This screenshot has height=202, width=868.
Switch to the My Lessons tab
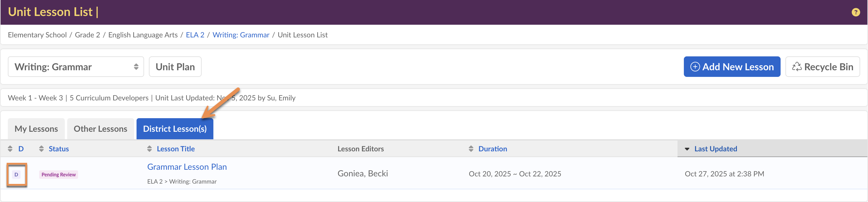(x=36, y=129)
